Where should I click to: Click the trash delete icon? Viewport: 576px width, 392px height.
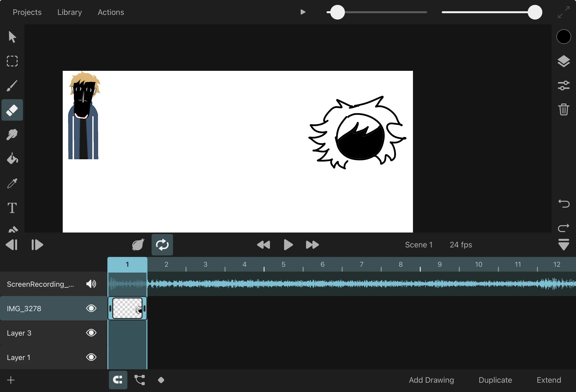coord(563,109)
